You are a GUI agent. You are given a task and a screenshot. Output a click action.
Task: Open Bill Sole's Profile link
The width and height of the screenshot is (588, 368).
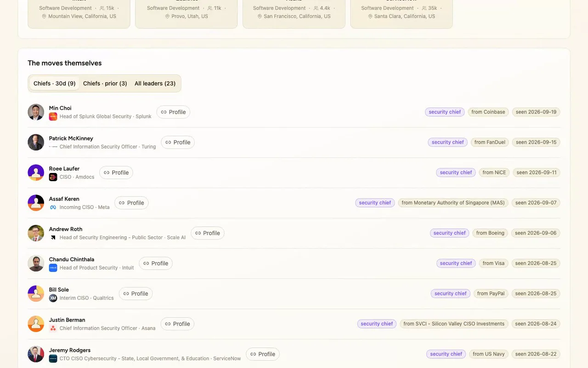[x=136, y=293]
